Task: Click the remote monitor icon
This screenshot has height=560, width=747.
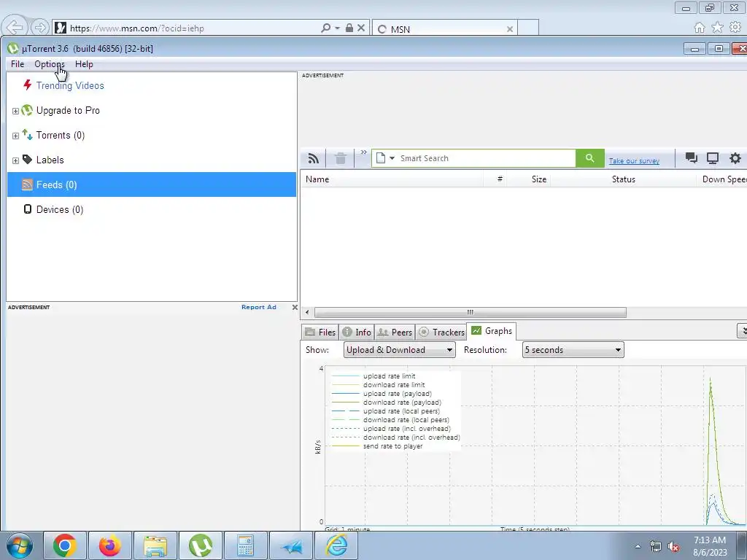Action: point(713,158)
